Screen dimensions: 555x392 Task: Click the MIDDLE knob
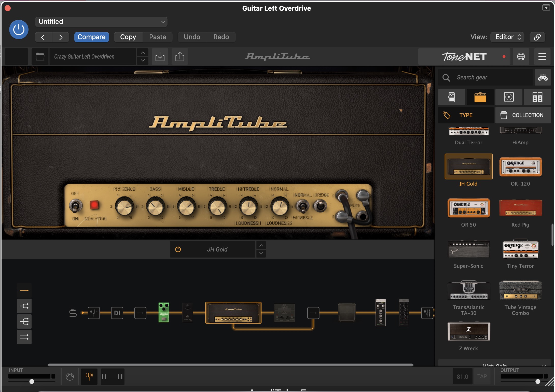click(x=186, y=206)
